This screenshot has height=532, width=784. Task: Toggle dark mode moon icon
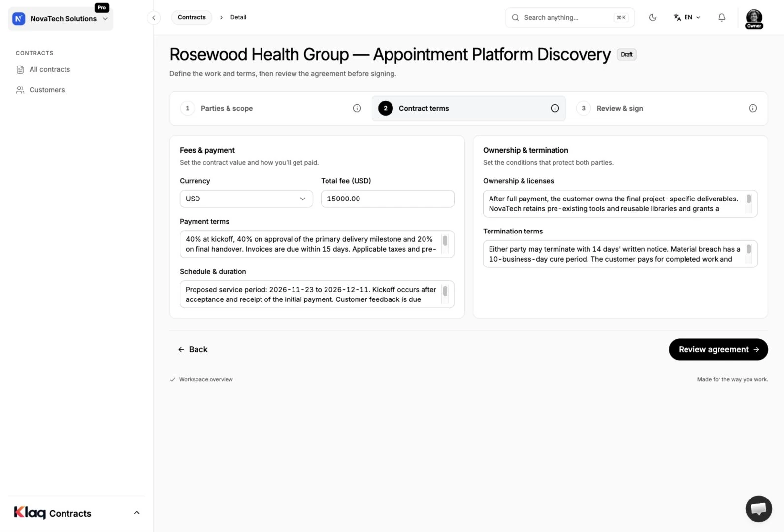(653, 18)
